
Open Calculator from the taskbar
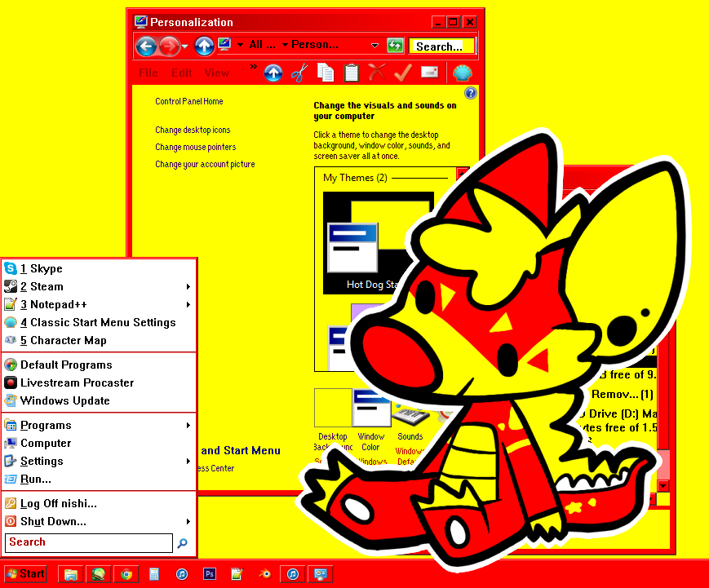tap(153, 574)
